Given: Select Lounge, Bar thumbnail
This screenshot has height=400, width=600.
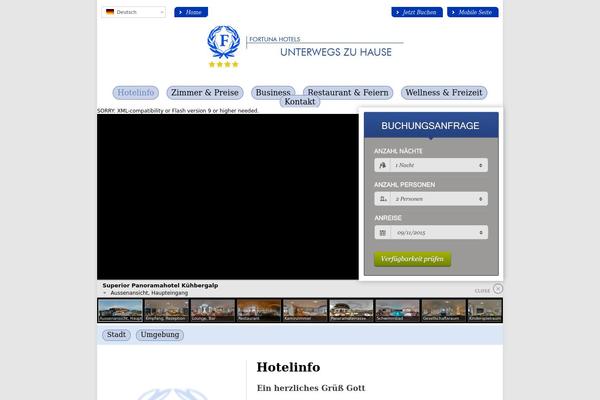Looking at the screenshot, I should 213,310.
